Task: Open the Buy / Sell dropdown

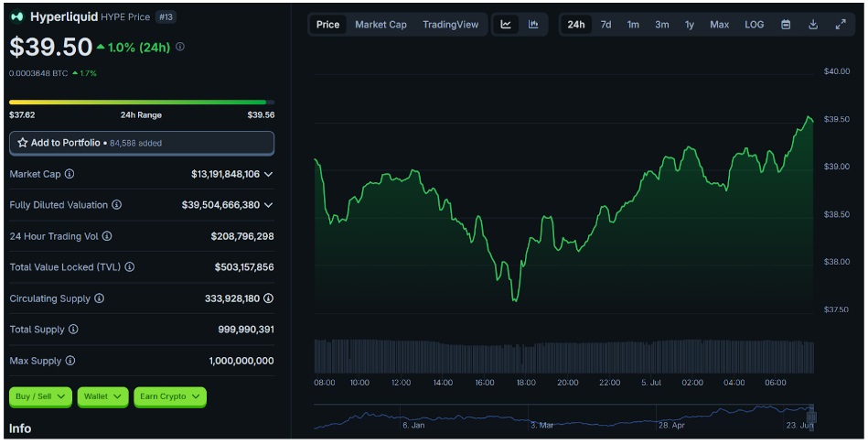Action: (40, 397)
